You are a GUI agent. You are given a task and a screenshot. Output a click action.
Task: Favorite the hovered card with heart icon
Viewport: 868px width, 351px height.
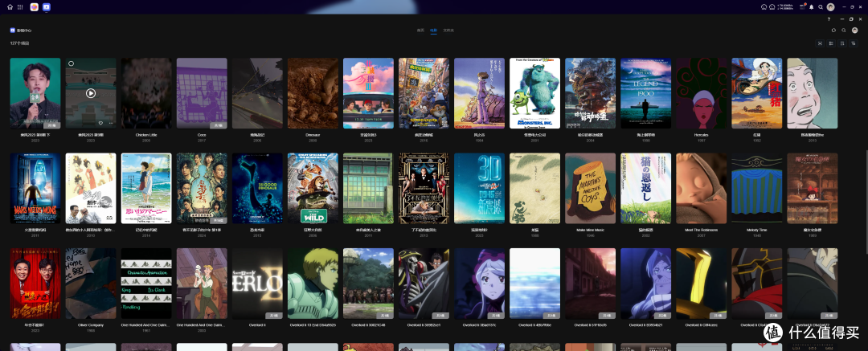coord(100,123)
